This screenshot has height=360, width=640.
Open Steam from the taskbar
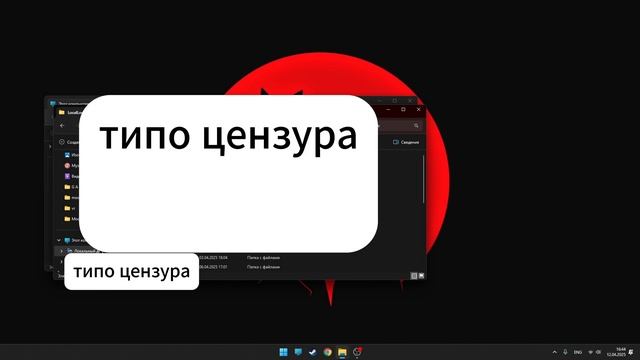(313, 352)
